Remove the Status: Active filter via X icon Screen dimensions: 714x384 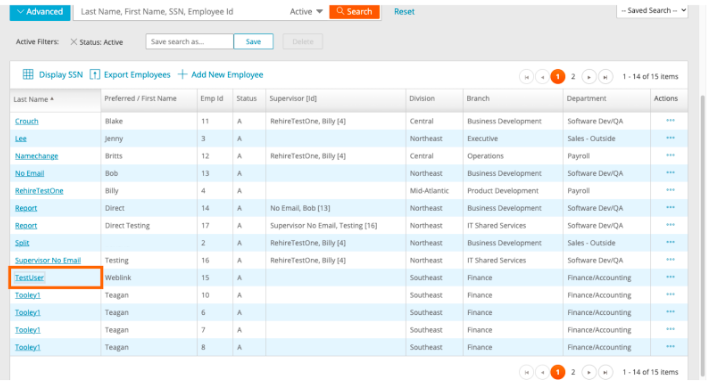[x=73, y=42]
